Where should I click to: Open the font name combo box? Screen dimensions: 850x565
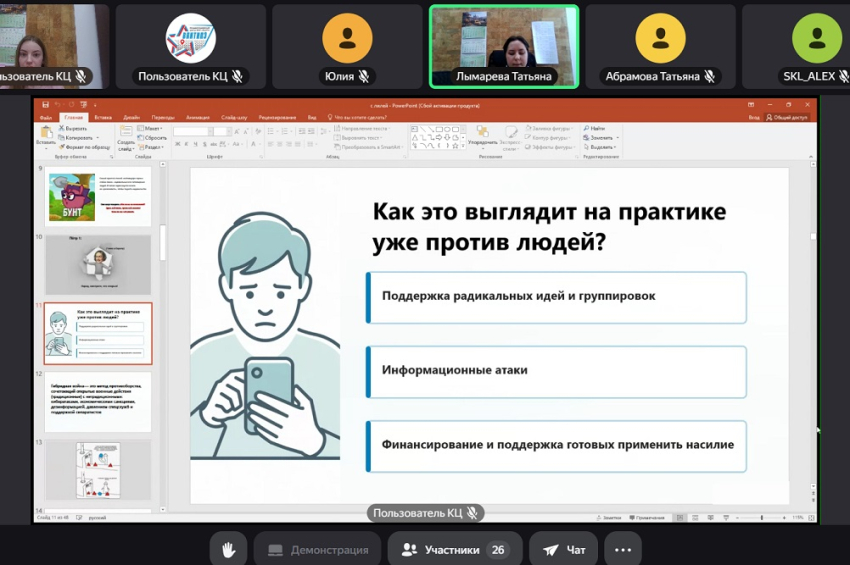[x=192, y=131]
